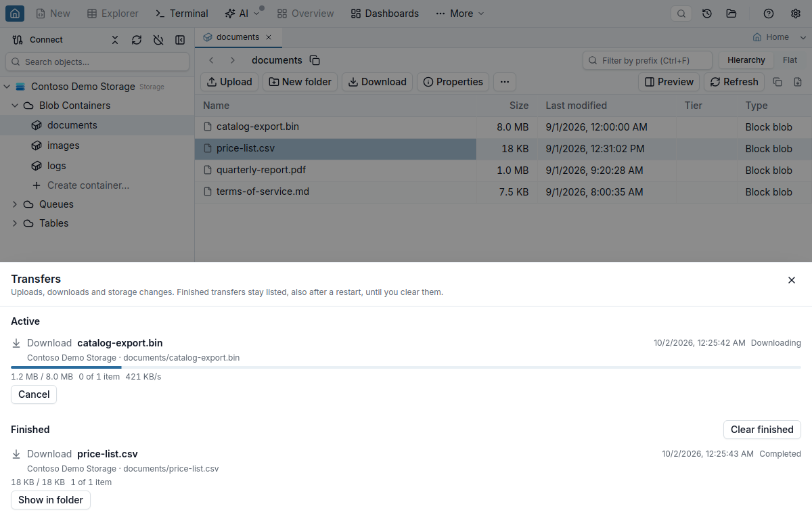The image size is (812, 523).
Task: Collapse all tree nodes icon in Connect panel
Action: pyautogui.click(x=115, y=40)
